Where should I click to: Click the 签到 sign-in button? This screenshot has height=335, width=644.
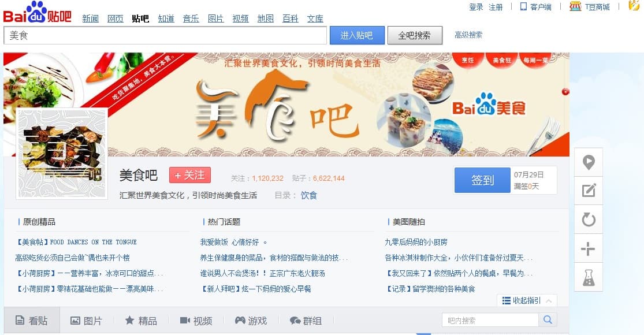pos(482,180)
